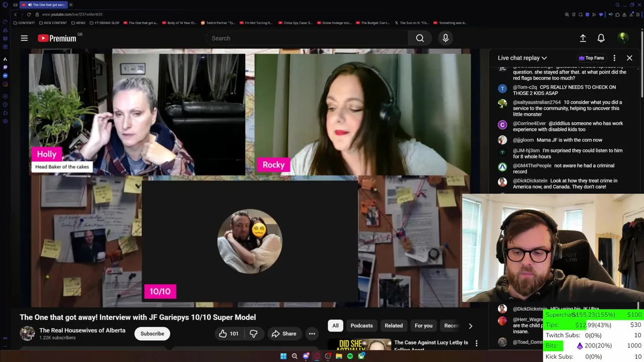
Task: Click the YouTube search magnifier button
Action: coord(420,38)
